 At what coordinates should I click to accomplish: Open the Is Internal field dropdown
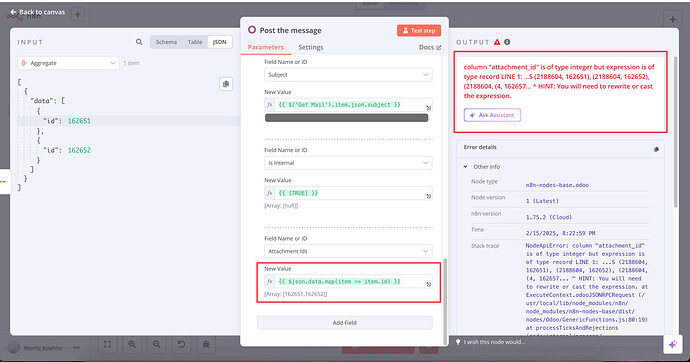[x=348, y=163]
